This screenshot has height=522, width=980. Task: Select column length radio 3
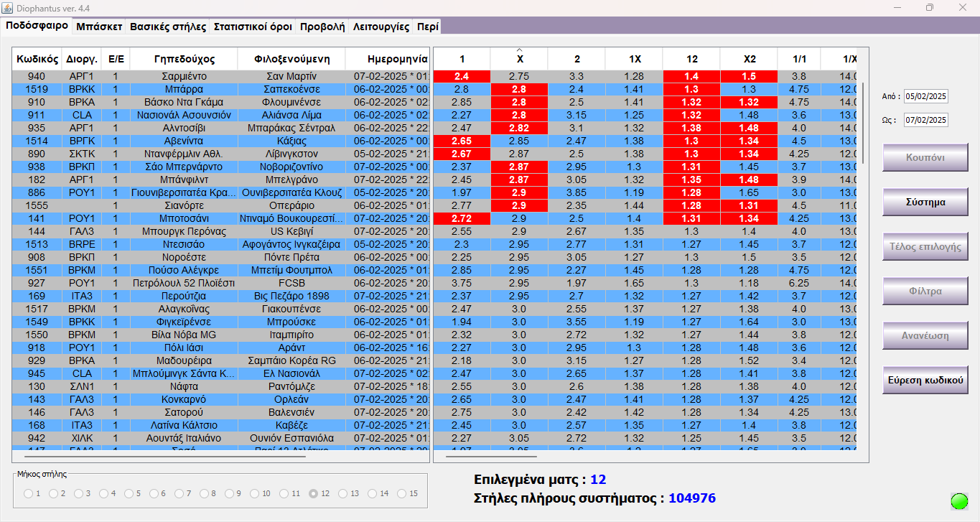[x=78, y=493]
